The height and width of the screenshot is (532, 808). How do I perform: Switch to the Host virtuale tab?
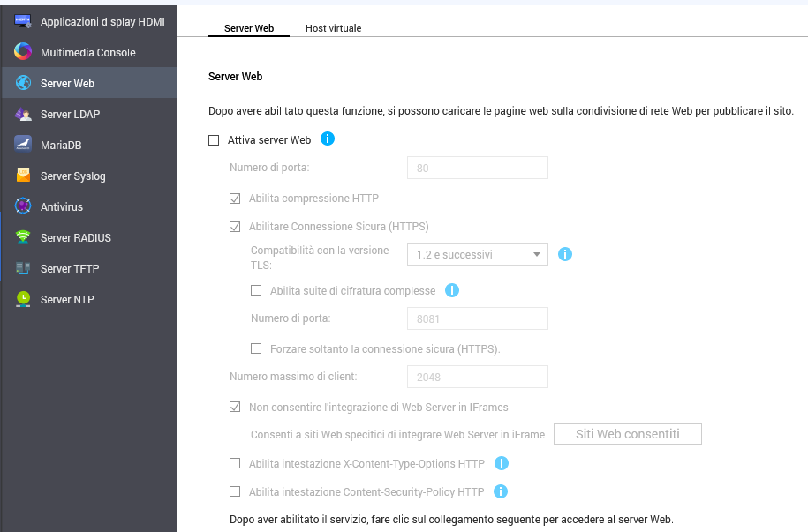[x=333, y=28]
